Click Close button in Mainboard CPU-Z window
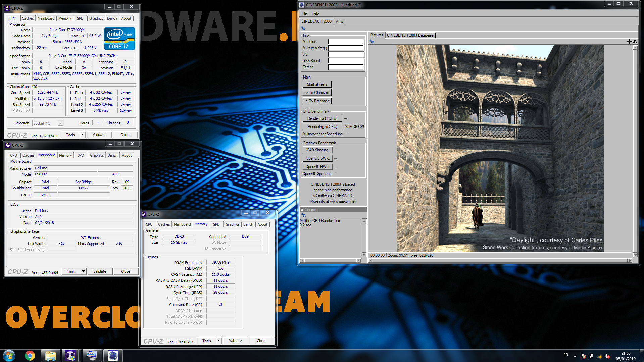Screen dimensions: 644x362 (x=126, y=271)
